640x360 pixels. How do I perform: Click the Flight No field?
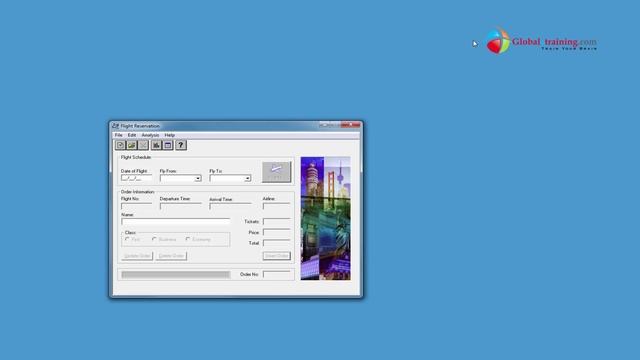coord(136,206)
